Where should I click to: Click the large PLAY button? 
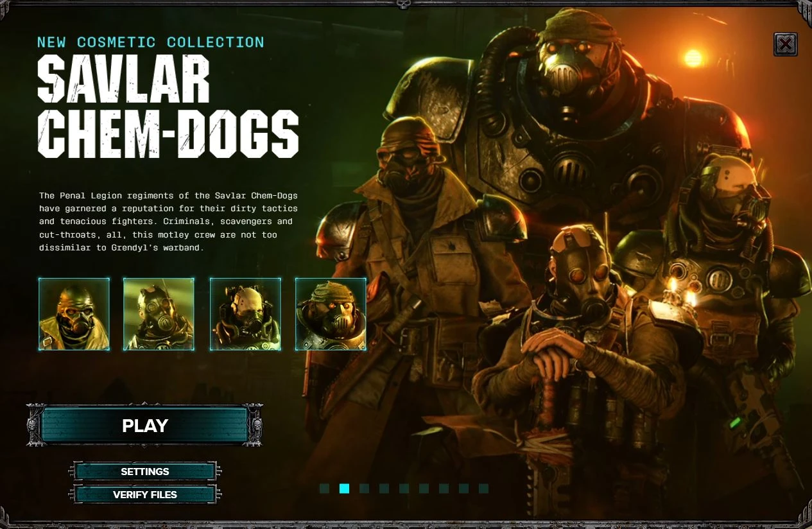pos(144,425)
